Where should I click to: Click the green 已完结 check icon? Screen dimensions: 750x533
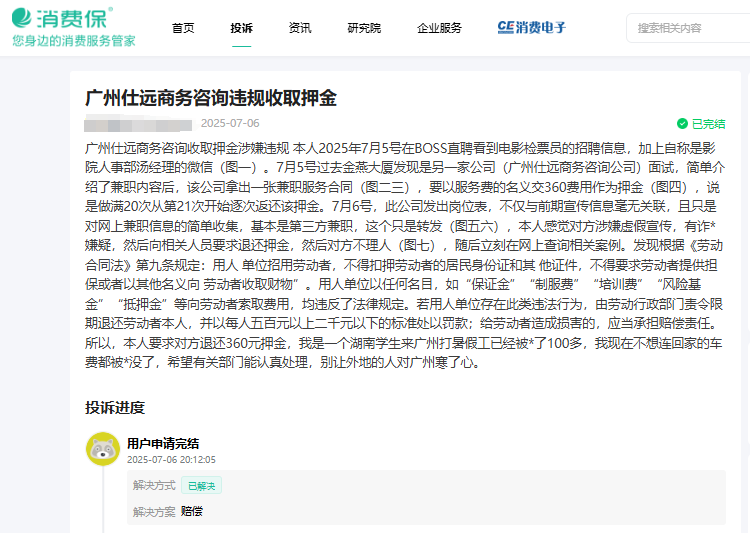point(682,124)
